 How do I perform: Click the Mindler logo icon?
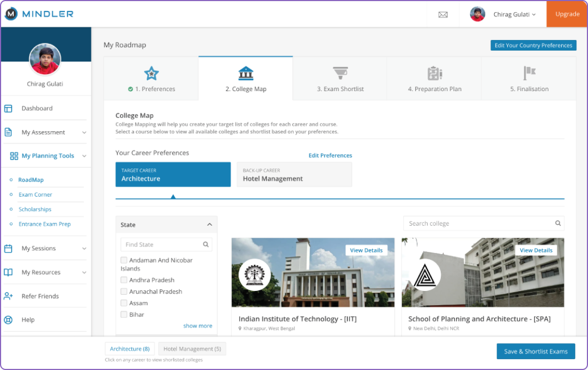[11, 14]
